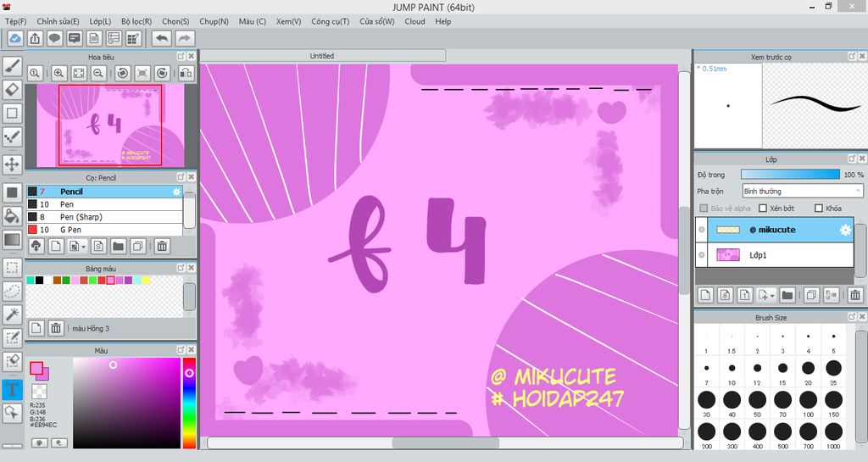Screen dimensions: 868x462
Task: Open the Chỉnh sửa(E) menu
Action: pos(58,21)
